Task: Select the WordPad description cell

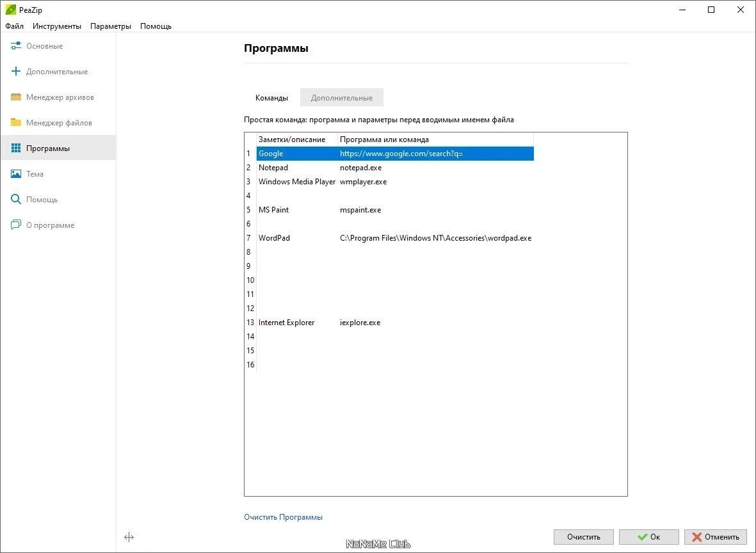Action: [x=297, y=237]
